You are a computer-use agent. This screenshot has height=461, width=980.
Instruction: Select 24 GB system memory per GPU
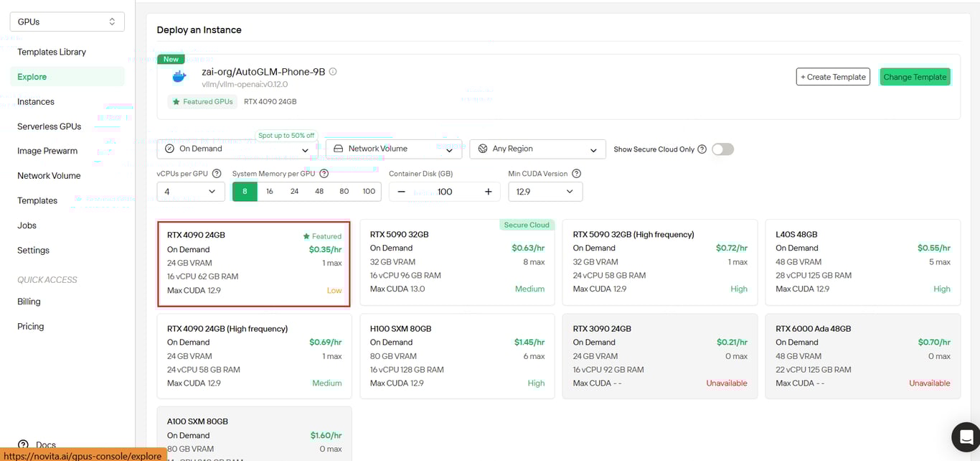(x=294, y=192)
